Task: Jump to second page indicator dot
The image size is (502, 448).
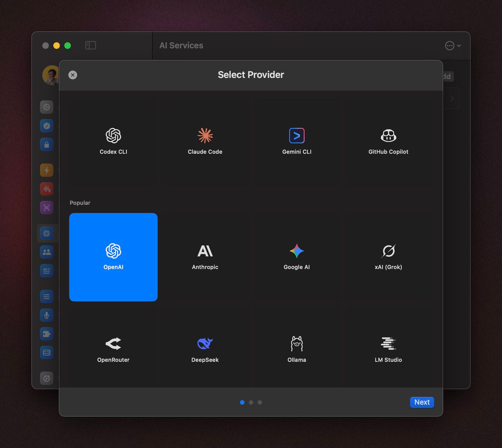Action: pyautogui.click(x=251, y=402)
